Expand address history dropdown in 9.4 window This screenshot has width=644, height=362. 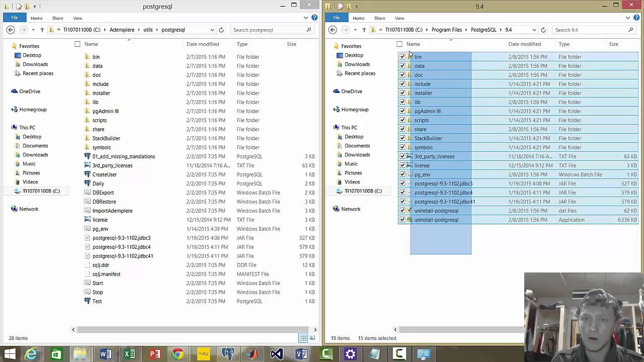(x=534, y=30)
